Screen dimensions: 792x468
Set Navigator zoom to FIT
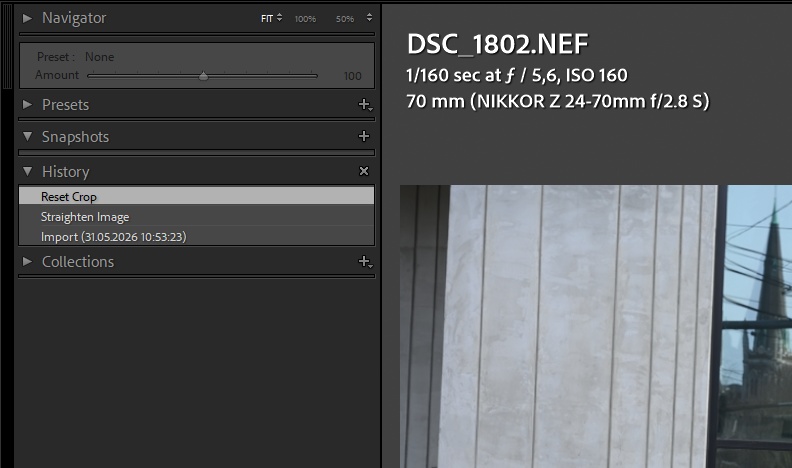coord(267,19)
